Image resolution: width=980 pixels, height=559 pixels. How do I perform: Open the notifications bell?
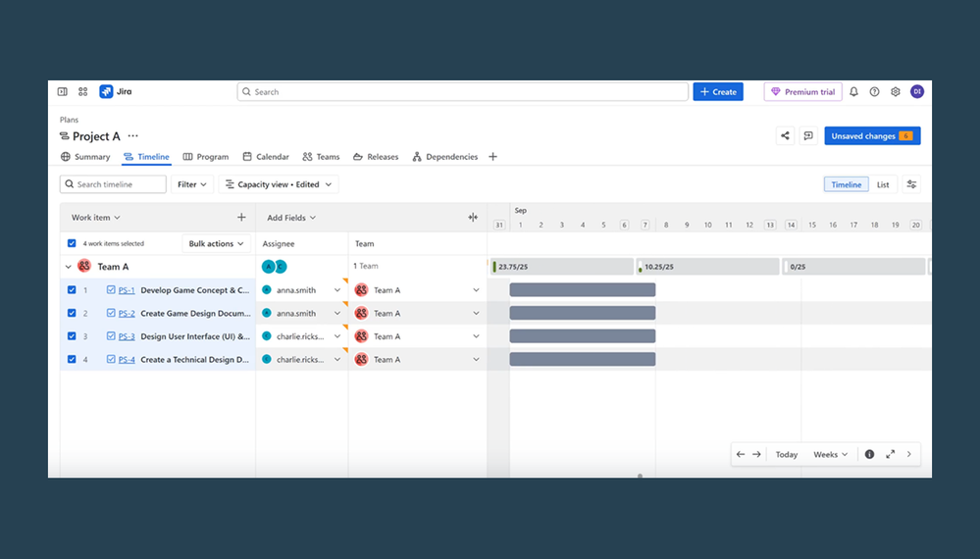[x=853, y=92]
